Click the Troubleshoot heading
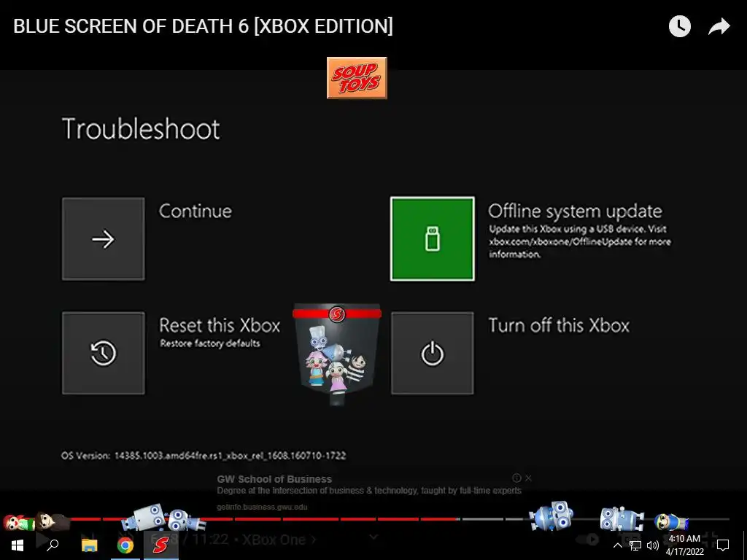Viewport: 747px width, 560px height. click(141, 129)
